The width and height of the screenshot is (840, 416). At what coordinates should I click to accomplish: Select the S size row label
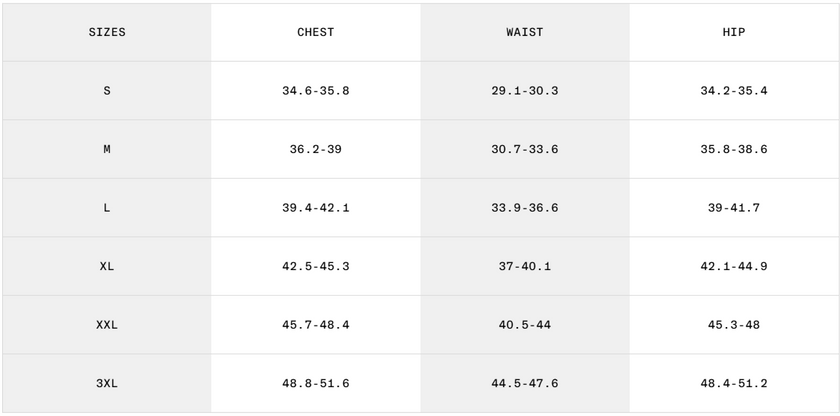coord(107,91)
